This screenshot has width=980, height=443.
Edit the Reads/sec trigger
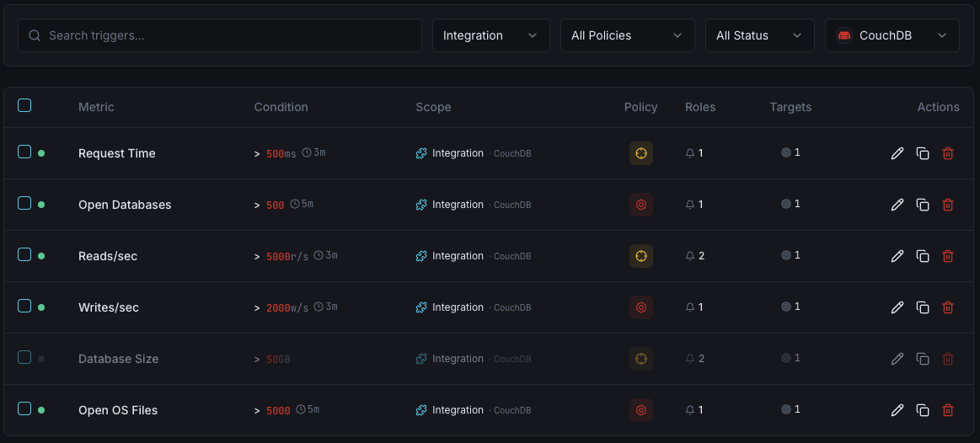tap(897, 255)
